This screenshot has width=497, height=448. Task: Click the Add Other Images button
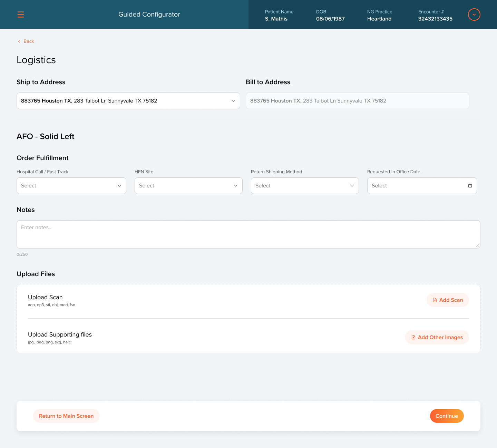pyautogui.click(x=437, y=337)
